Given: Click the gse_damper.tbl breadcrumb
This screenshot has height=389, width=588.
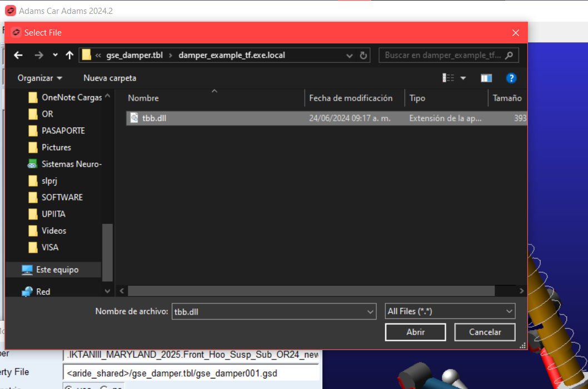Looking at the screenshot, I should [134, 55].
